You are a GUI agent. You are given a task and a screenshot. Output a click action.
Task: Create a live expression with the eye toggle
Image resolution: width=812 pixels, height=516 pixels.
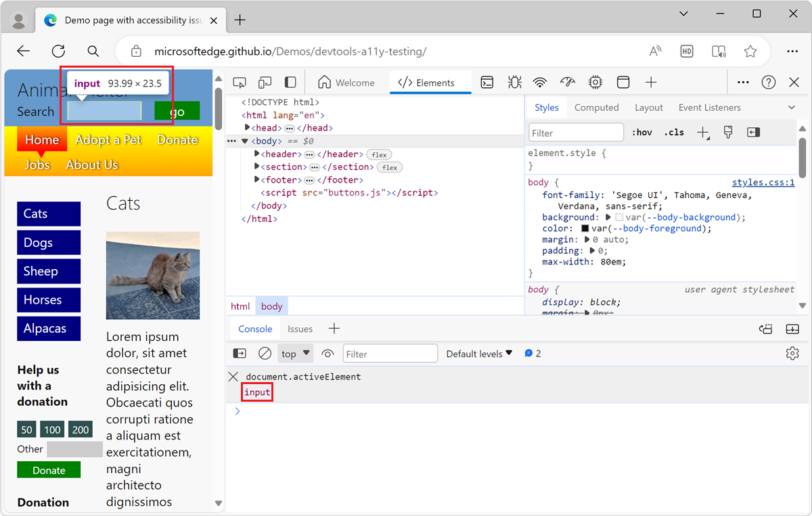[x=328, y=353]
